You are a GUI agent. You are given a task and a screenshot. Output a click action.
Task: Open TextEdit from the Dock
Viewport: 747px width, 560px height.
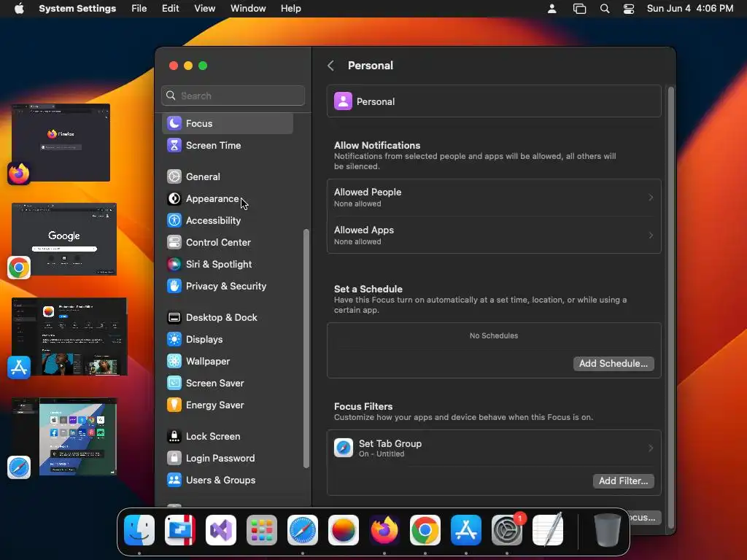click(548, 530)
